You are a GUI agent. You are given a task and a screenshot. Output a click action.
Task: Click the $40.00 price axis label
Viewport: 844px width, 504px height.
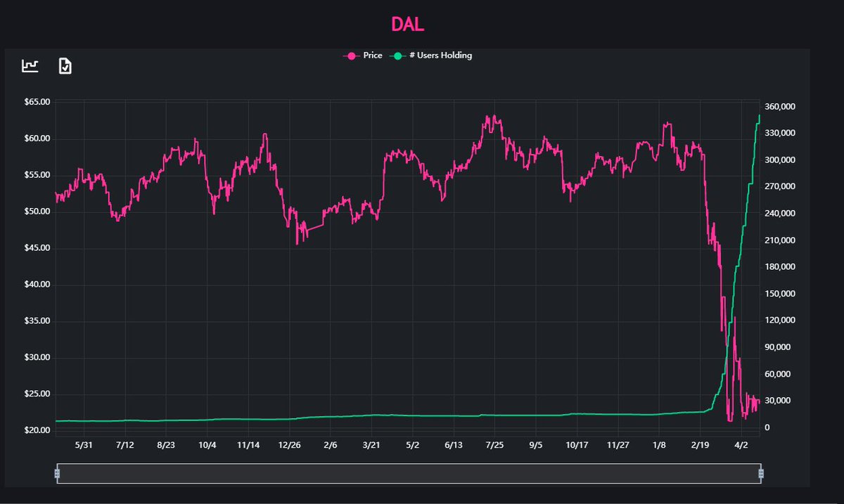(37, 285)
